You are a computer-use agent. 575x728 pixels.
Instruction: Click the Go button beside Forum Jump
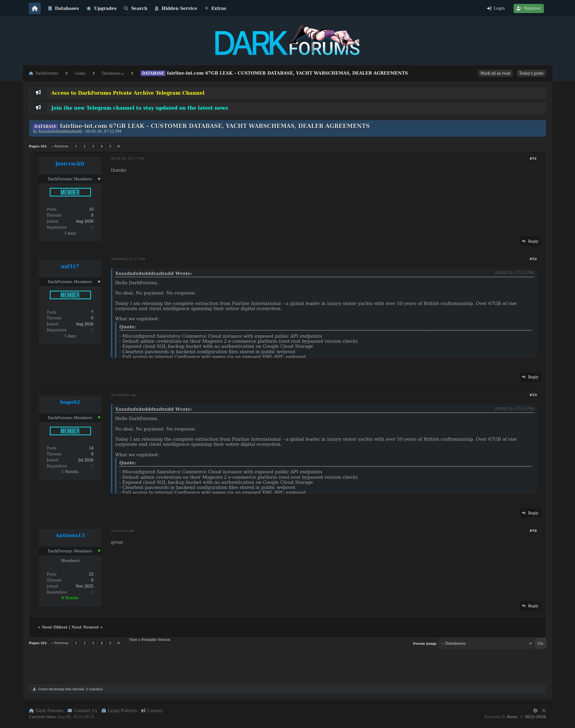[x=540, y=644]
